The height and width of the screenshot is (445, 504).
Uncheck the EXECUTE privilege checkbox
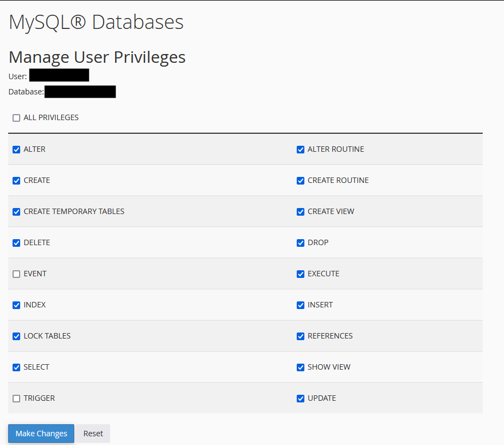point(301,274)
